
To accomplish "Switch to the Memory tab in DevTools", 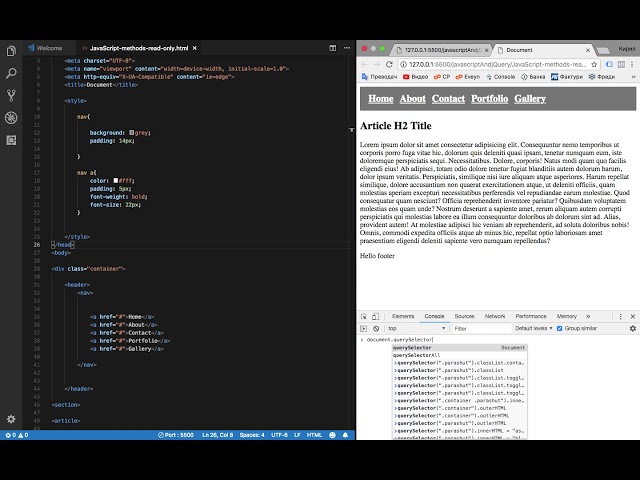I will point(567,317).
